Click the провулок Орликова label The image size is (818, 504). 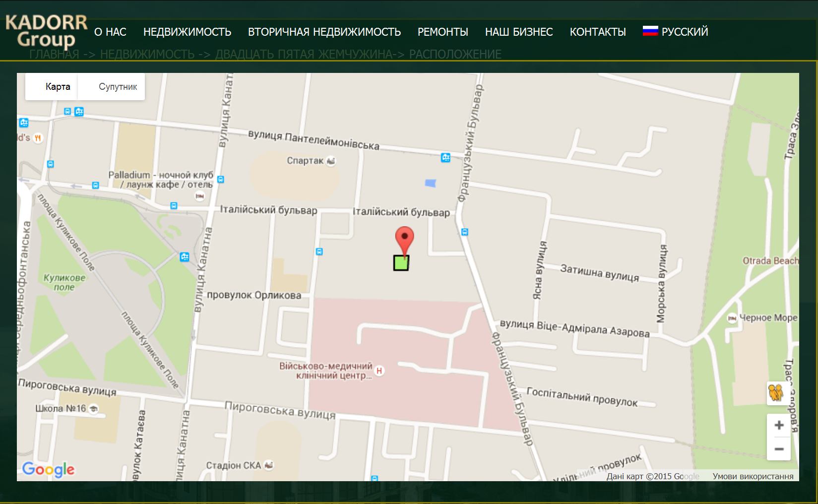[x=254, y=295]
